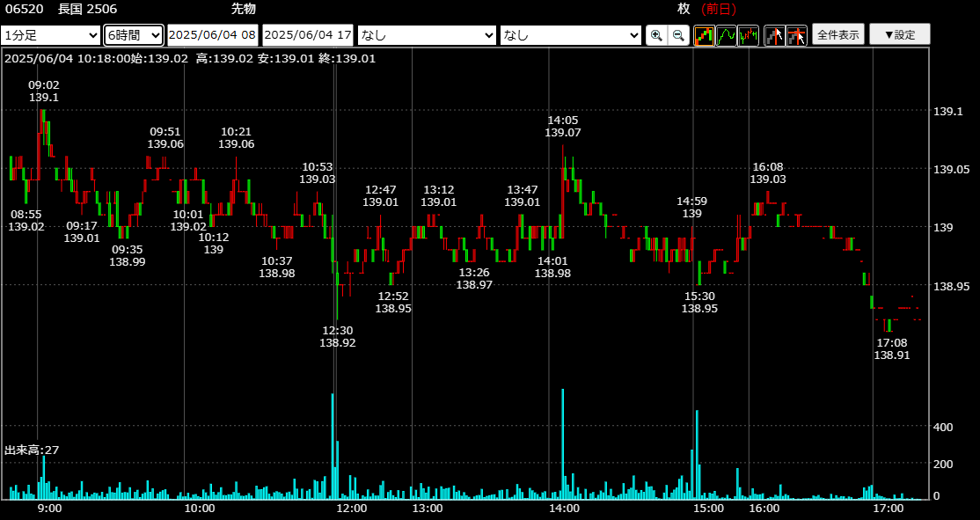This screenshot has height=520, width=980.
Task: Click the start date field 2025/06/04 08
Action: (x=213, y=35)
